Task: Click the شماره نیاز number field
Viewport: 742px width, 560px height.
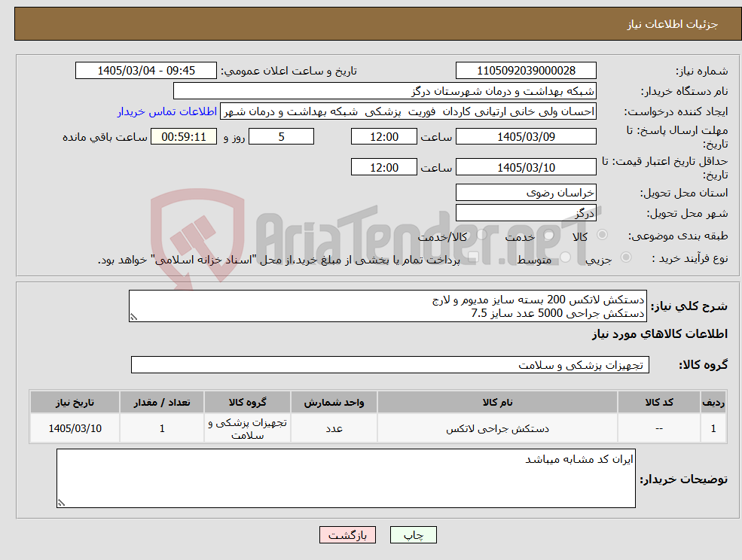Action: tap(526, 71)
